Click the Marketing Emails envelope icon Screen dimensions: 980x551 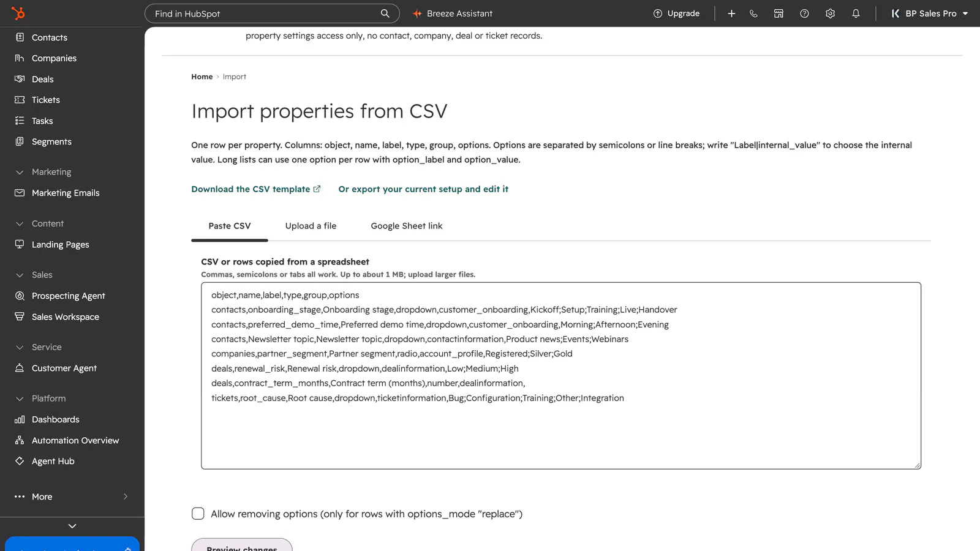point(20,193)
